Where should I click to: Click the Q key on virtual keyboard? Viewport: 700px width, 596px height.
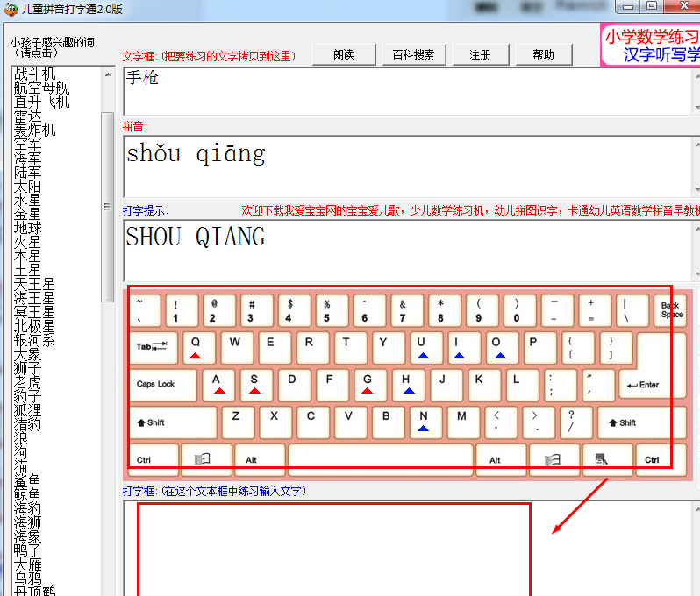point(197,347)
